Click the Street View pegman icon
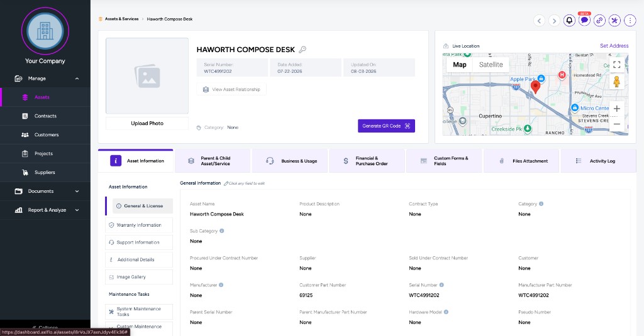Viewport: 644px width, 336px height. click(x=616, y=82)
